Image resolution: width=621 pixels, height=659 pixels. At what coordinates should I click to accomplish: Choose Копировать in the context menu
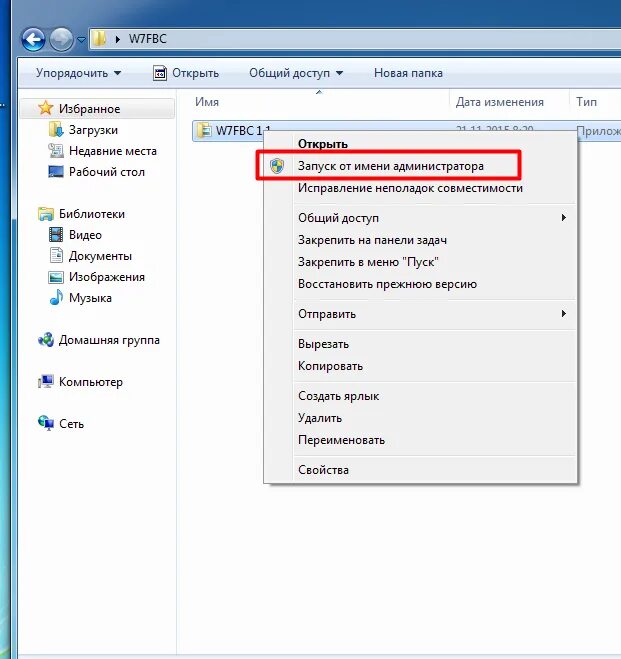[x=330, y=366]
